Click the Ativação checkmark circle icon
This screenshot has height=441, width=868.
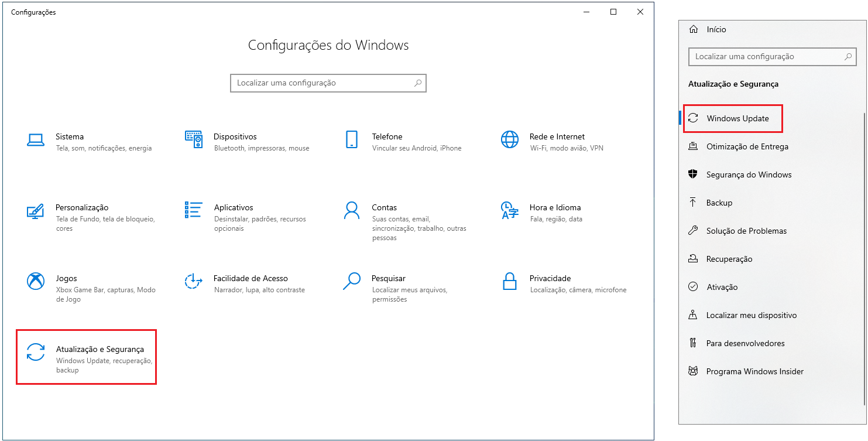[693, 287]
